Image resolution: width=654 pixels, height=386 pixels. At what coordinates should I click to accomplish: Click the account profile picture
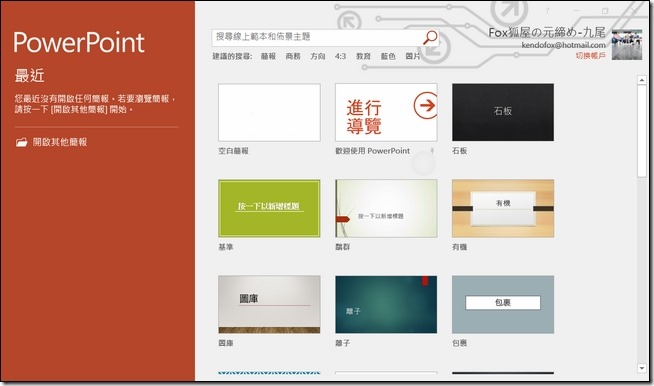click(627, 45)
